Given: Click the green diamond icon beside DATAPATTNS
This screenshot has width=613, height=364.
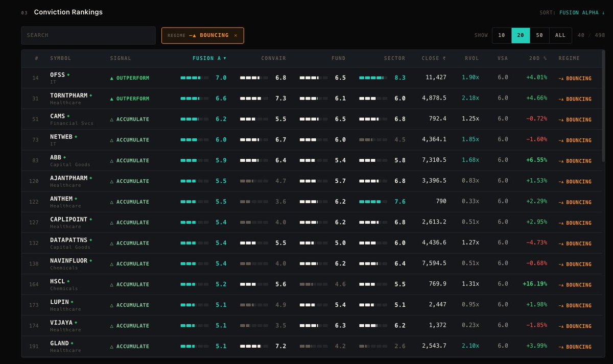Looking at the screenshot, I should pos(91,240).
